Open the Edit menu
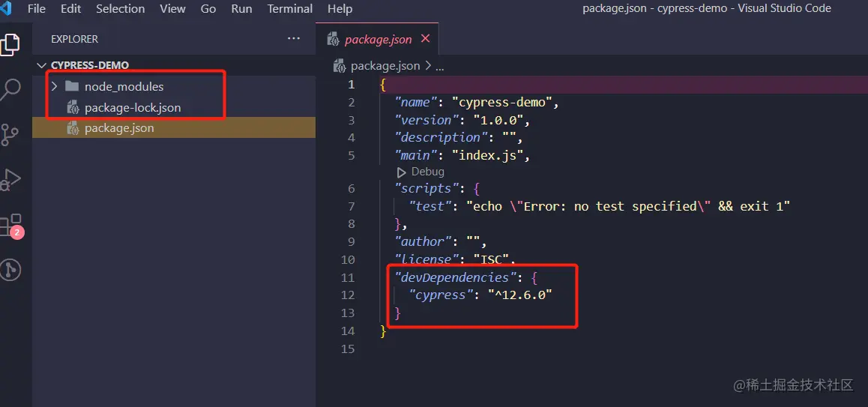Screen dimensions: 868x407 [x=71, y=9]
